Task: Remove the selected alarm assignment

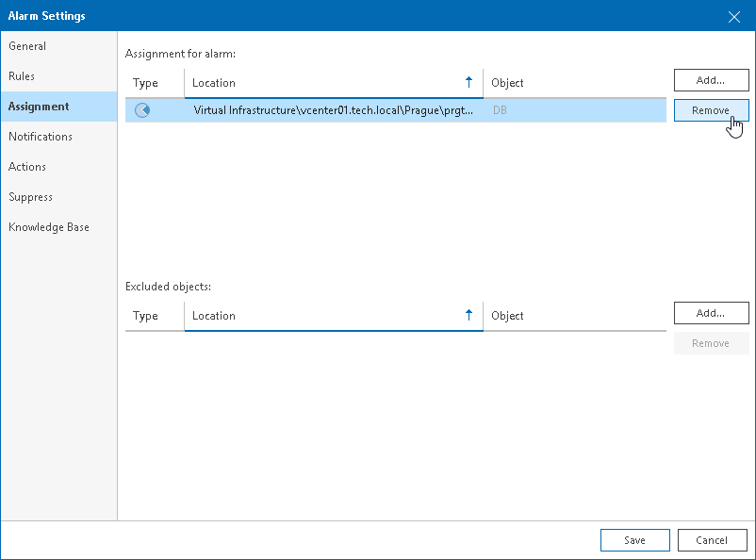Action: pyautogui.click(x=711, y=110)
